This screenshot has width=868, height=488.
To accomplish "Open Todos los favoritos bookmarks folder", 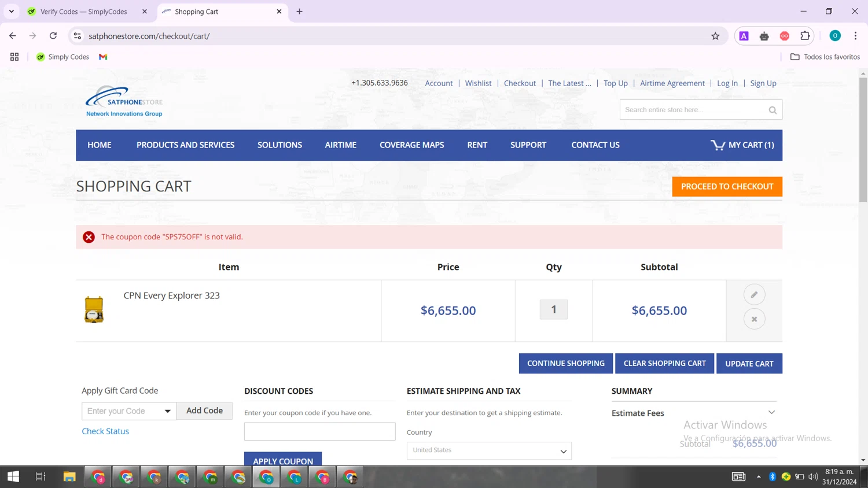I will click(825, 57).
